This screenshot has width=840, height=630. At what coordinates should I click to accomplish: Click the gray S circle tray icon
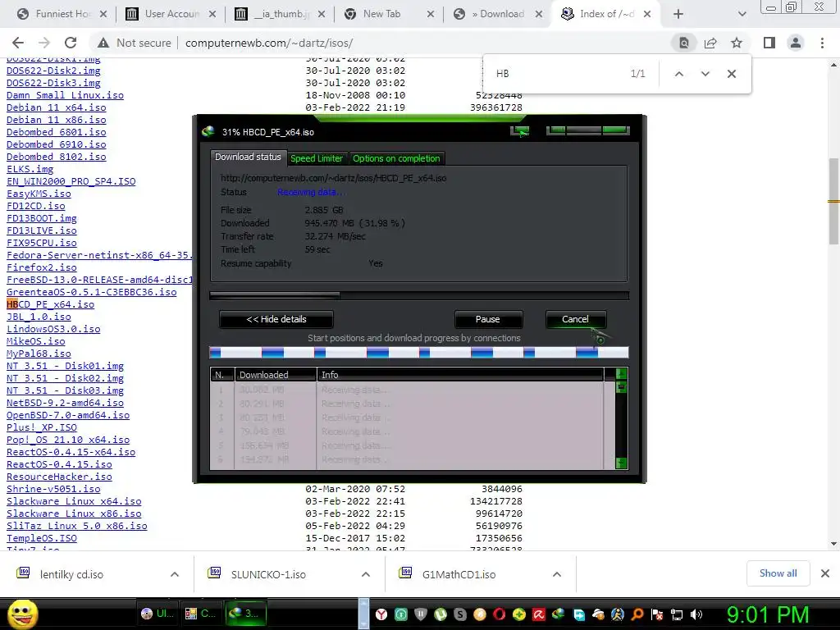(x=460, y=614)
